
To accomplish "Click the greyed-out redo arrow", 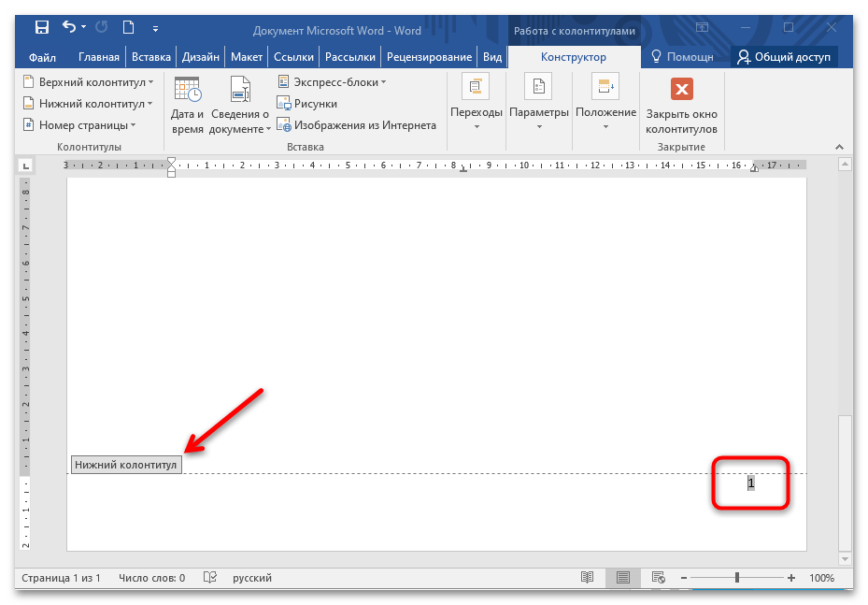I will click(101, 26).
